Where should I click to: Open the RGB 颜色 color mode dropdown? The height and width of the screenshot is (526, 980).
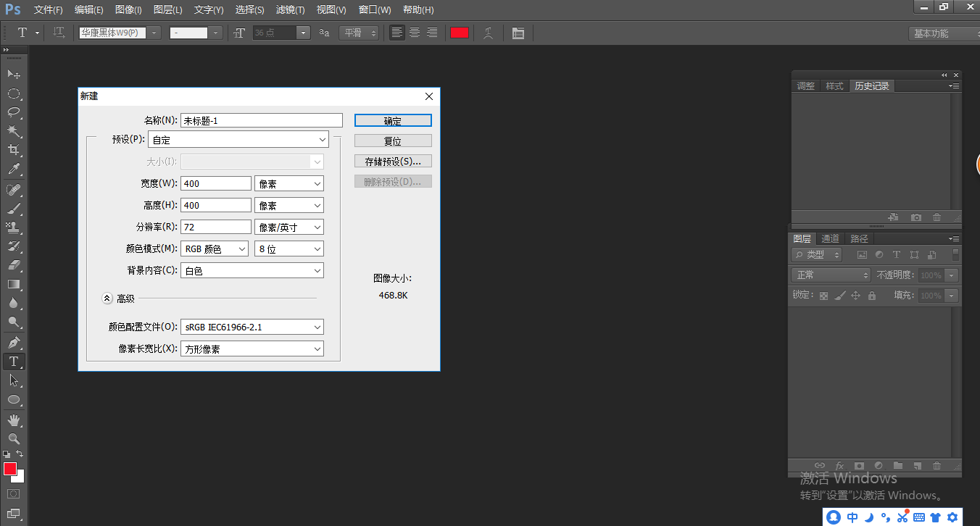tap(215, 249)
